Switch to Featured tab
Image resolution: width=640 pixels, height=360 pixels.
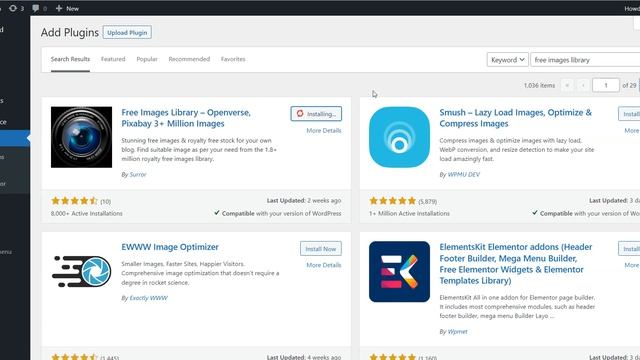[113, 59]
